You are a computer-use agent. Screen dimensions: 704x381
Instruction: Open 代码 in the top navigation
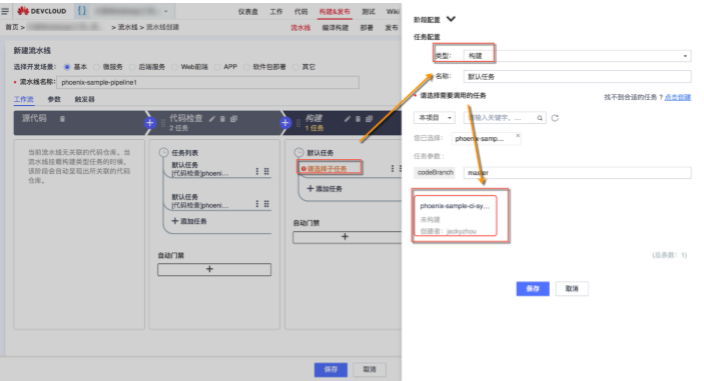coord(301,12)
